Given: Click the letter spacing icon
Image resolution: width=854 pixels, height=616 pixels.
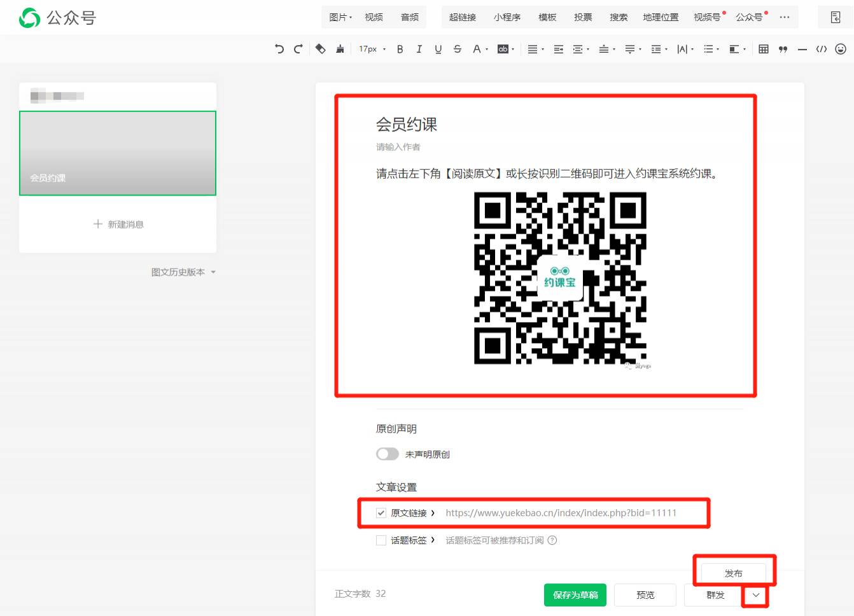Looking at the screenshot, I should (x=682, y=49).
